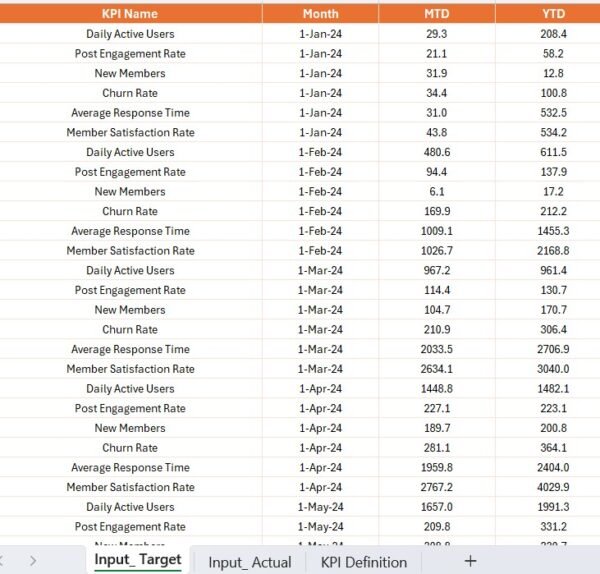The image size is (600, 574).
Task: Select YTD cell 2706.9
Action: click(x=548, y=349)
